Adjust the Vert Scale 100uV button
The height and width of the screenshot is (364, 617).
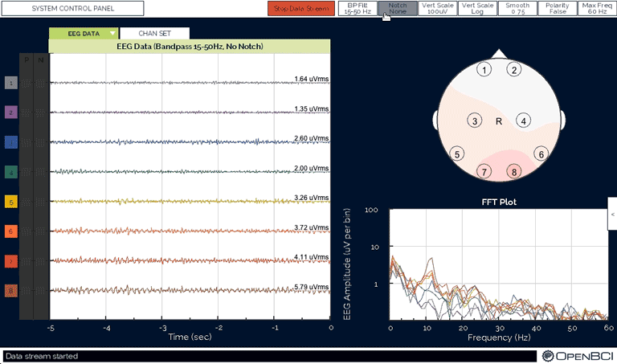point(438,8)
